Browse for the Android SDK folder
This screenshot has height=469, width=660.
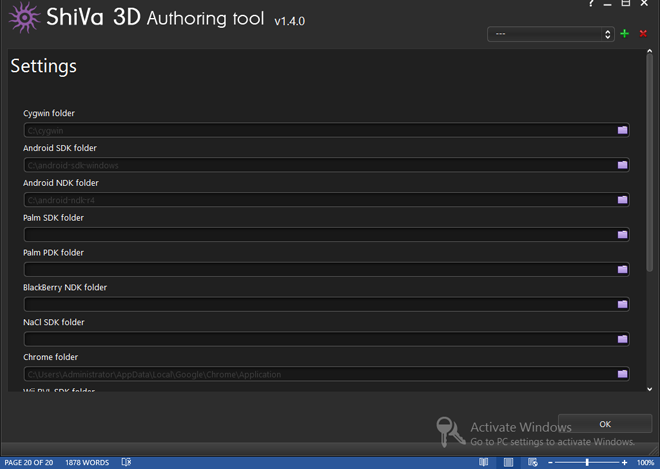coord(622,165)
